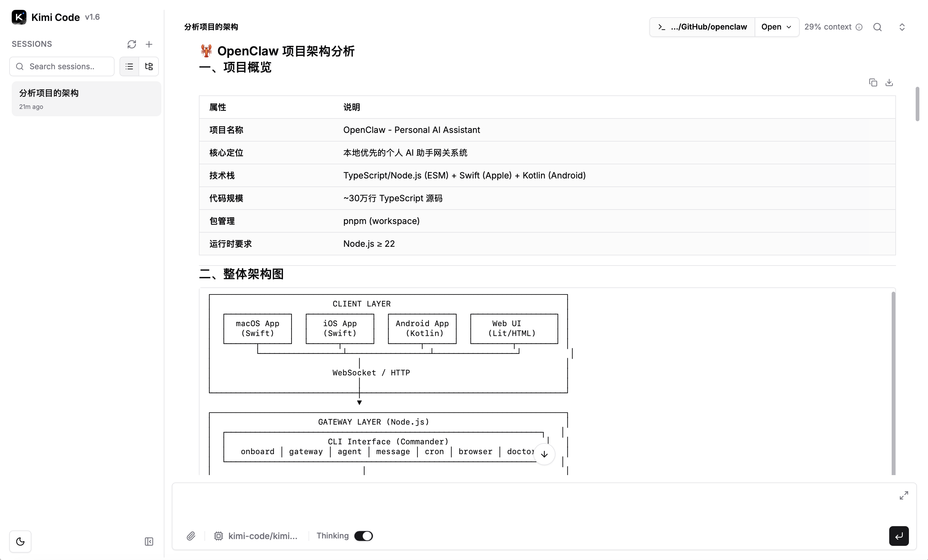Viewport: 928px width, 560px height.
Task: Create a new session with plus icon
Action: (x=149, y=44)
